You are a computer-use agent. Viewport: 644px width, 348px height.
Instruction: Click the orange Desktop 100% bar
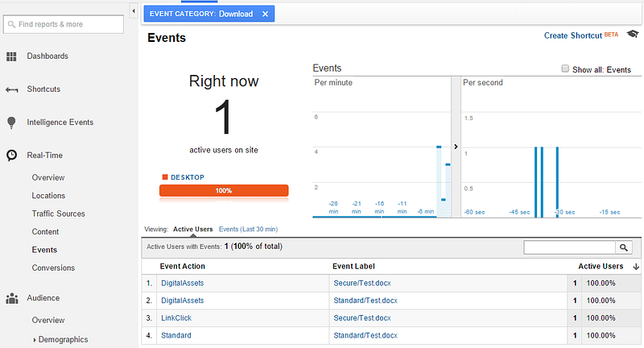[224, 191]
